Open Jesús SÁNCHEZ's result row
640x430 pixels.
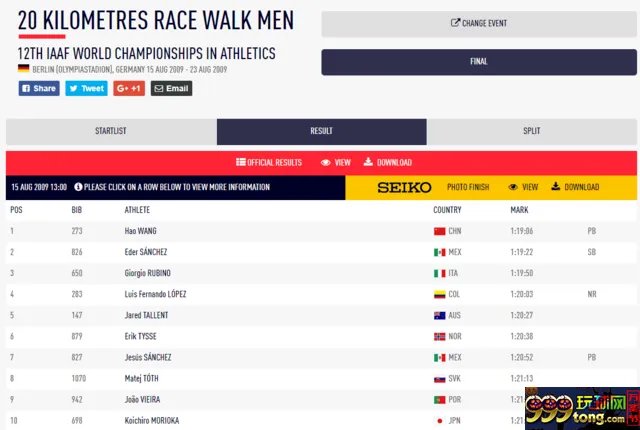pyautogui.click(x=321, y=358)
